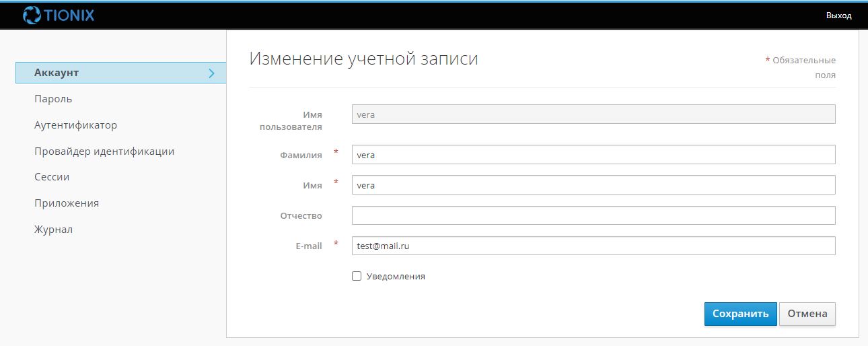Click the Выход logout link
This screenshot has width=868, height=346.
click(838, 15)
